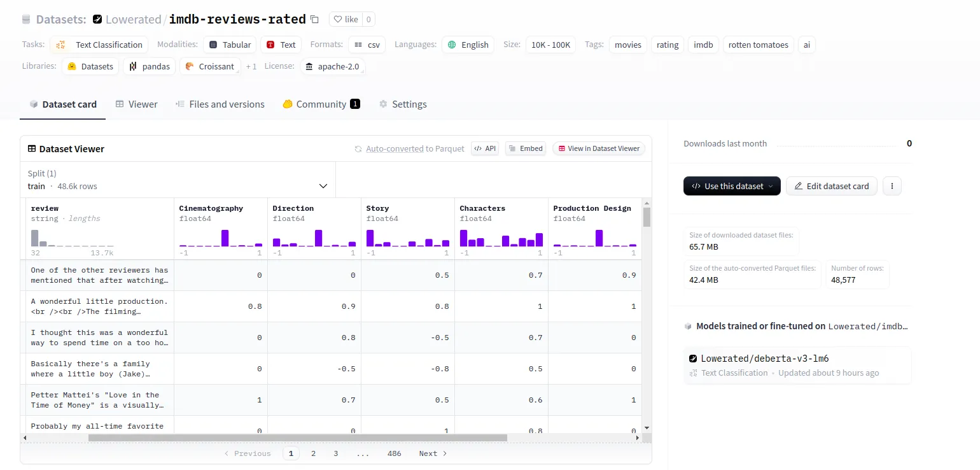
Task: Click the Datasets library tag
Action: click(x=90, y=66)
